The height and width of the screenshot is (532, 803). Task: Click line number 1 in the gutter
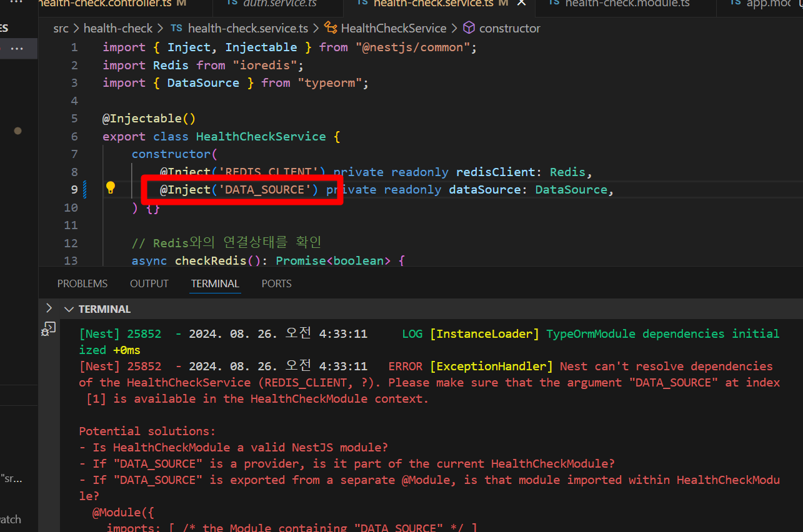[x=74, y=47]
